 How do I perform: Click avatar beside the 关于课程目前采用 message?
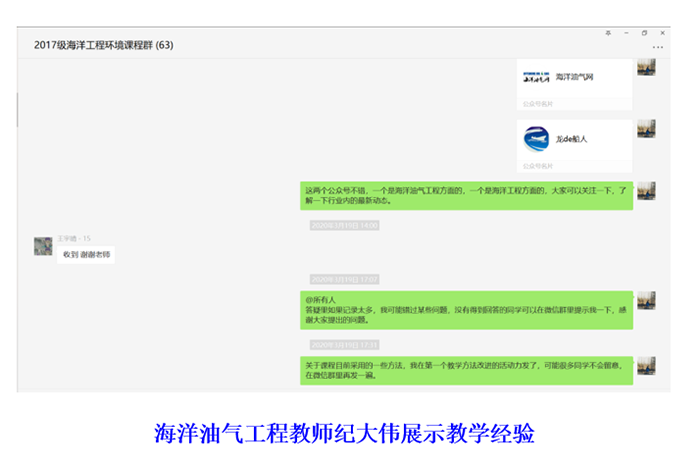646,366
